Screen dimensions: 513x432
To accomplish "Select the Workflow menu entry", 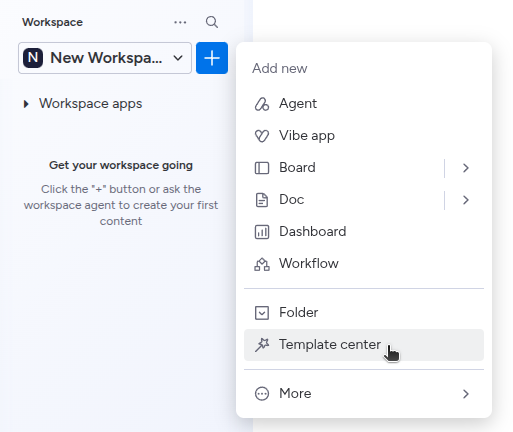I will click(x=364, y=264).
